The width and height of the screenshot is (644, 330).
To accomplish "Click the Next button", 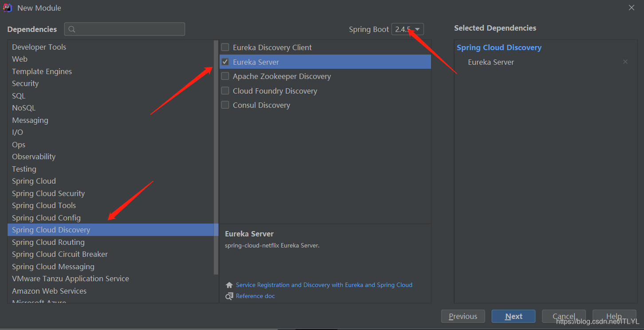I will (514, 316).
